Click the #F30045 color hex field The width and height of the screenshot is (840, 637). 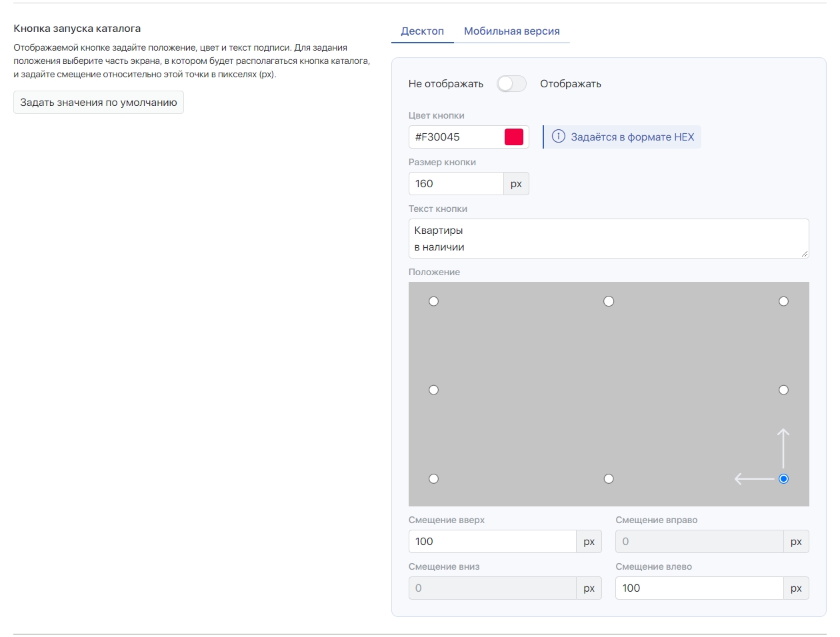pos(456,137)
